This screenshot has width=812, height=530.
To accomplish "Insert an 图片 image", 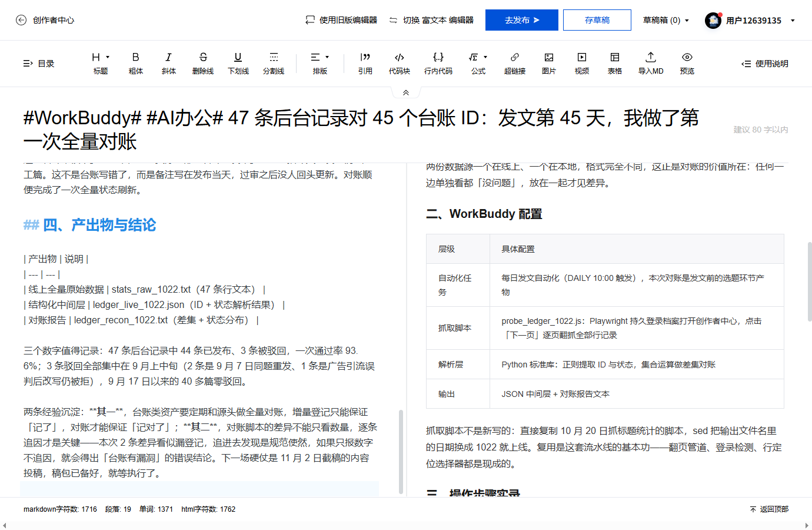I will click(x=549, y=63).
